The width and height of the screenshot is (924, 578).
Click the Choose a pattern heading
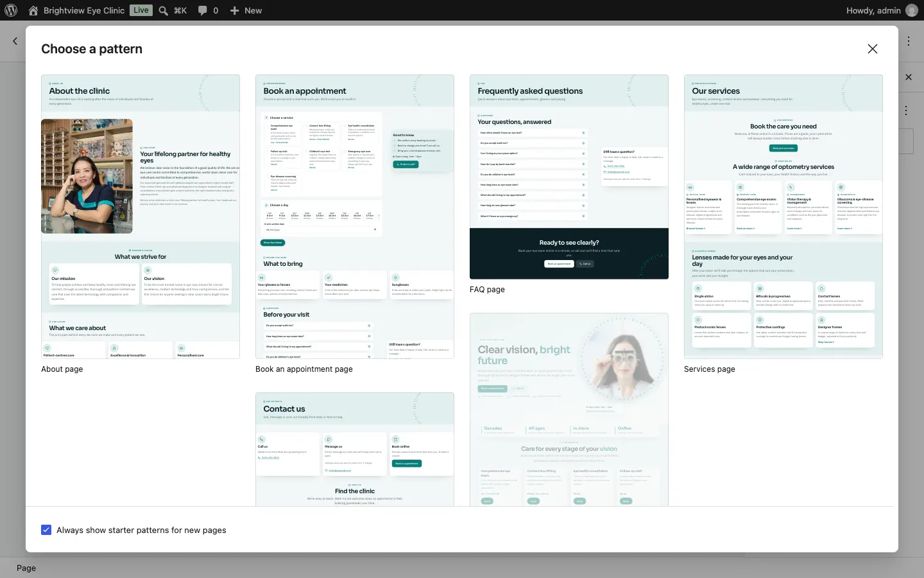point(92,49)
